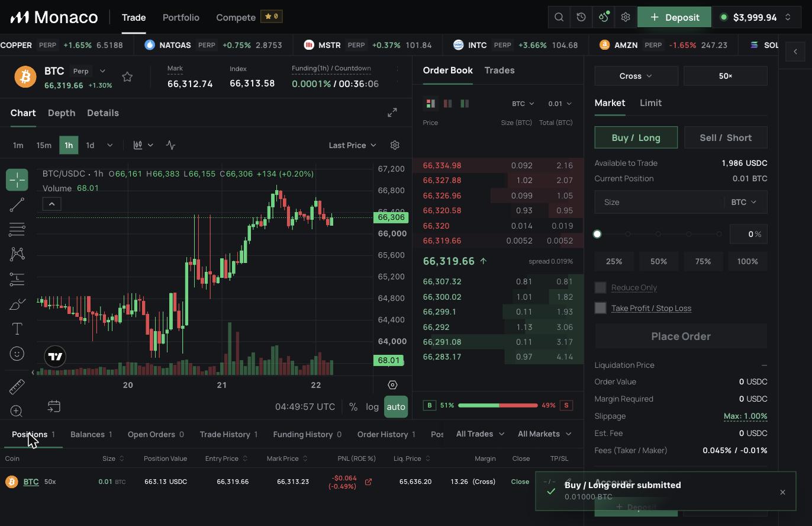Screen dimensions: 812x526
Task: Open order book BTC unit dropdown
Action: [x=523, y=104]
